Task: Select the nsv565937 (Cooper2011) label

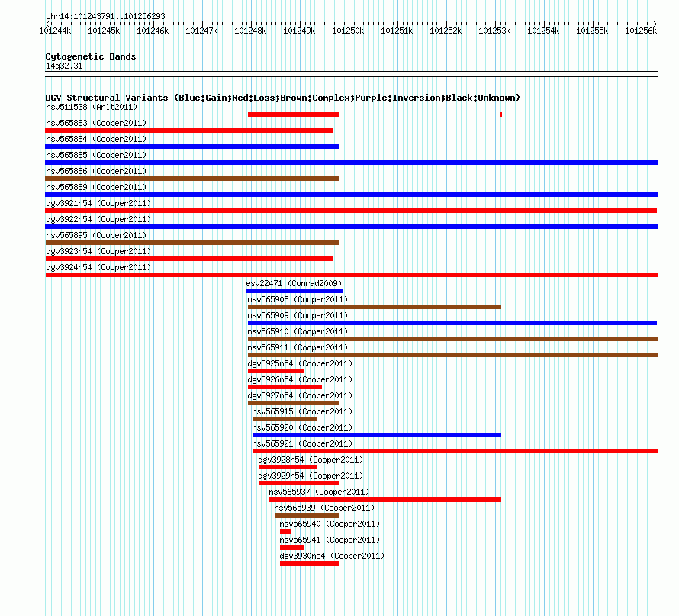Action: click(x=319, y=492)
